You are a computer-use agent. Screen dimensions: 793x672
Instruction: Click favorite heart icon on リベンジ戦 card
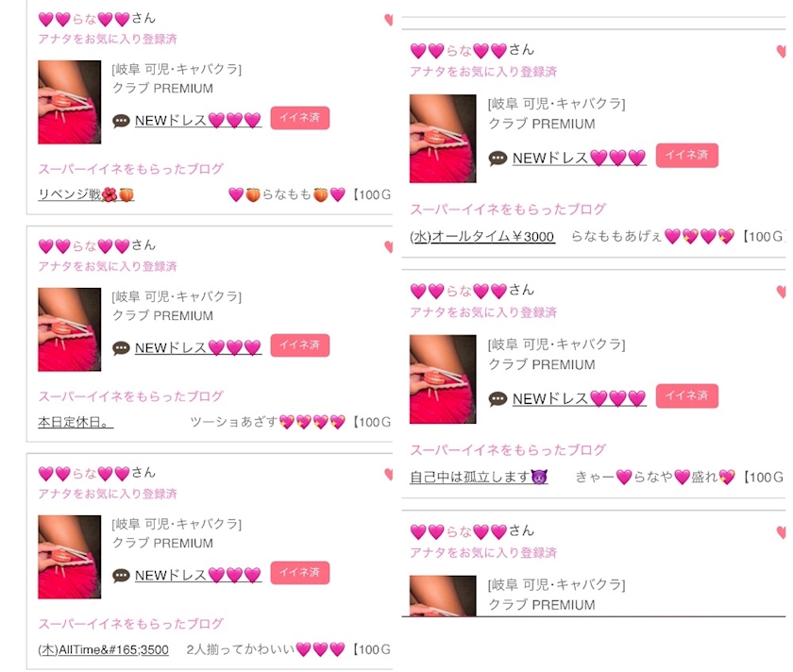click(388, 20)
